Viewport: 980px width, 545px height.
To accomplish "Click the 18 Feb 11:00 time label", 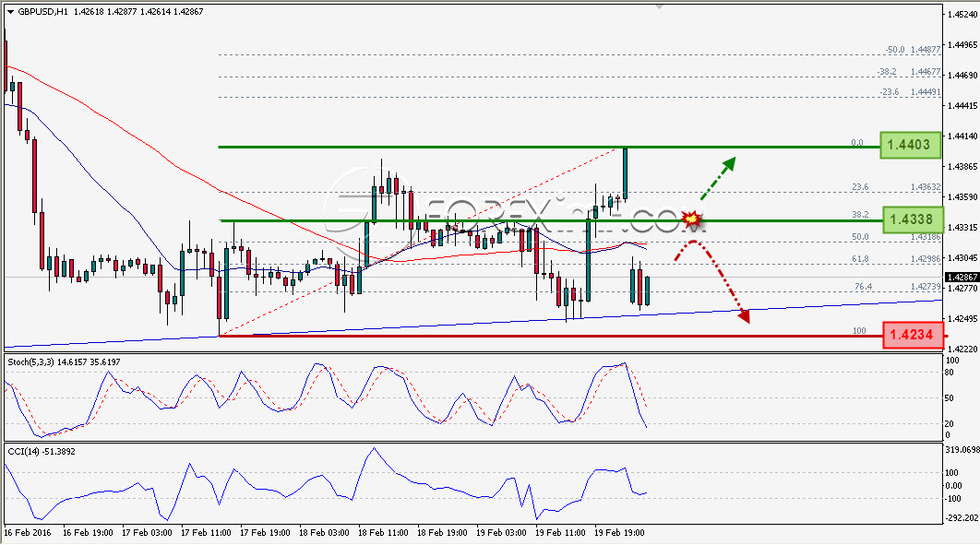I will (x=383, y=532).
